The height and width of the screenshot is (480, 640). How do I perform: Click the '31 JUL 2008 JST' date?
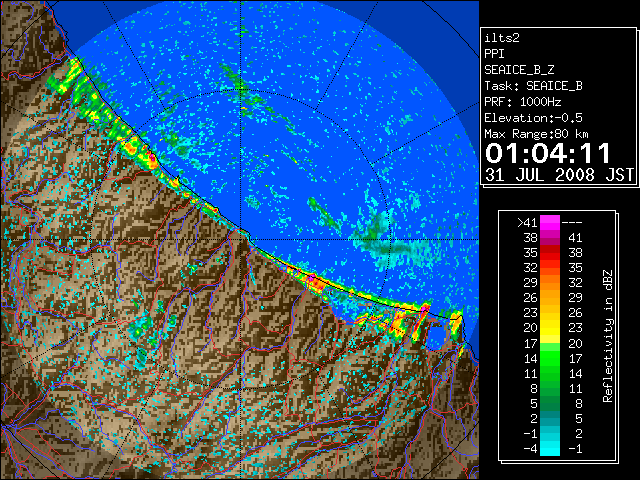(x=559, y=175)
